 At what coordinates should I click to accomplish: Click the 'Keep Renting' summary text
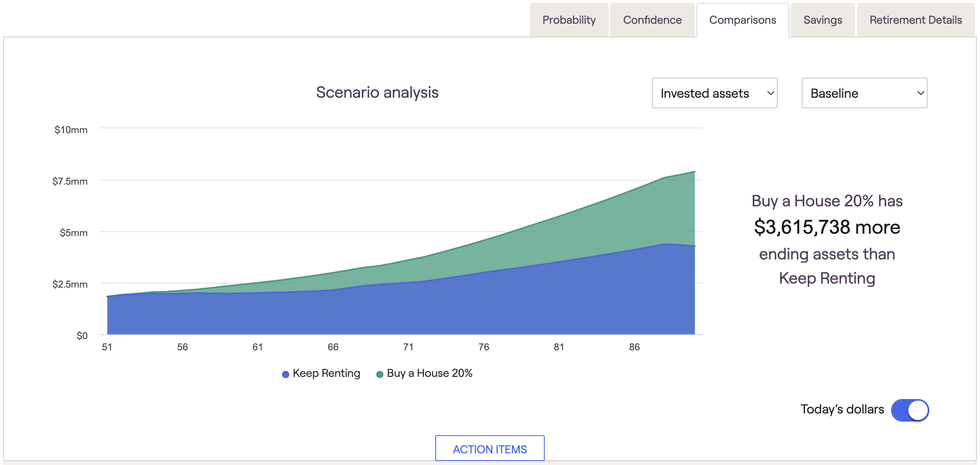[827, 278]
